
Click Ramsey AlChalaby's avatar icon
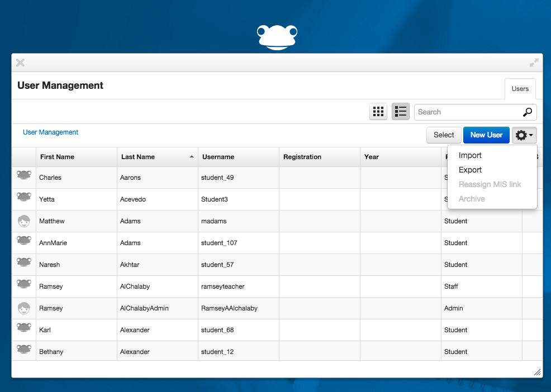24,284
